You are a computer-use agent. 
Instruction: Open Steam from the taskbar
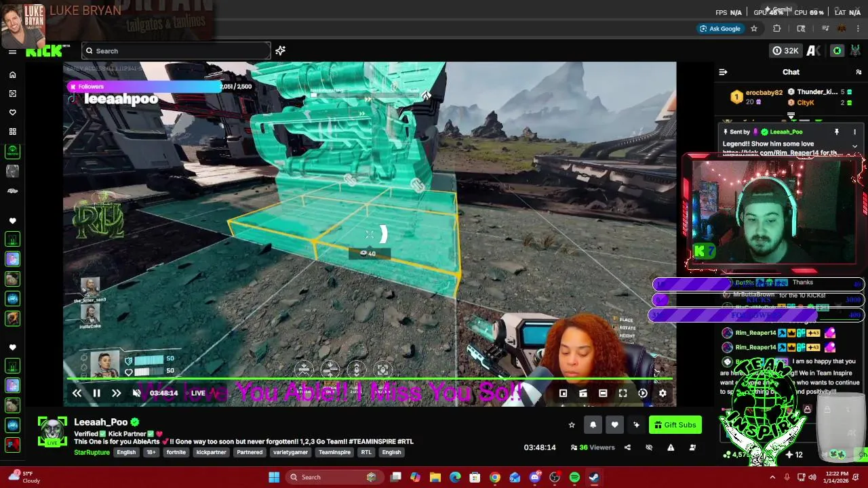pos(594,477)
